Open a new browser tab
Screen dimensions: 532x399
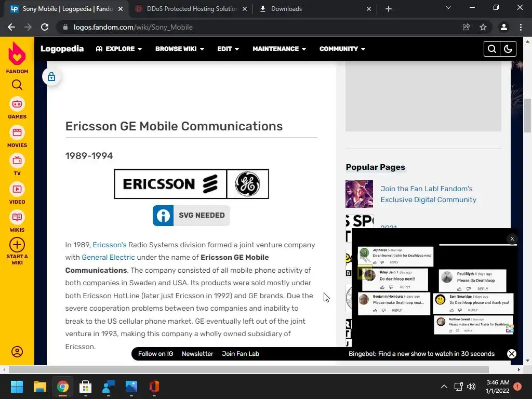[x=389, y=9]
